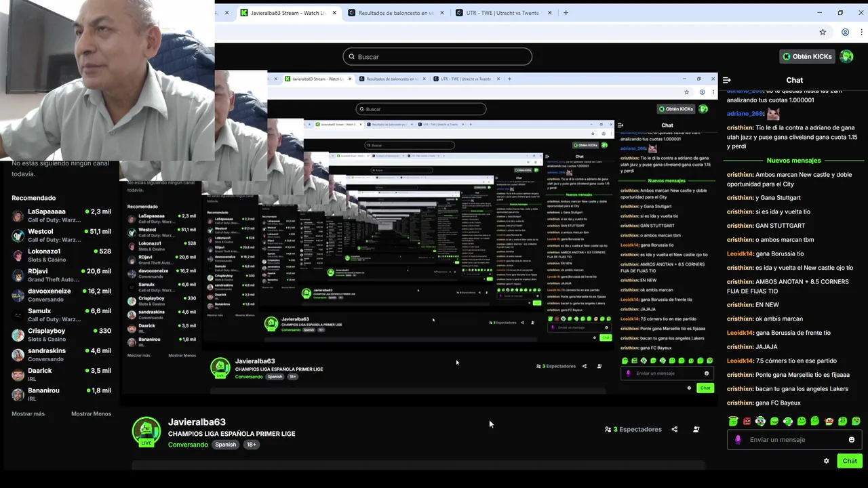Click message 'Ponle gana Marsellie tio es fijaaaa'
This screenshot has height=488, width=868.
[803, 375]
